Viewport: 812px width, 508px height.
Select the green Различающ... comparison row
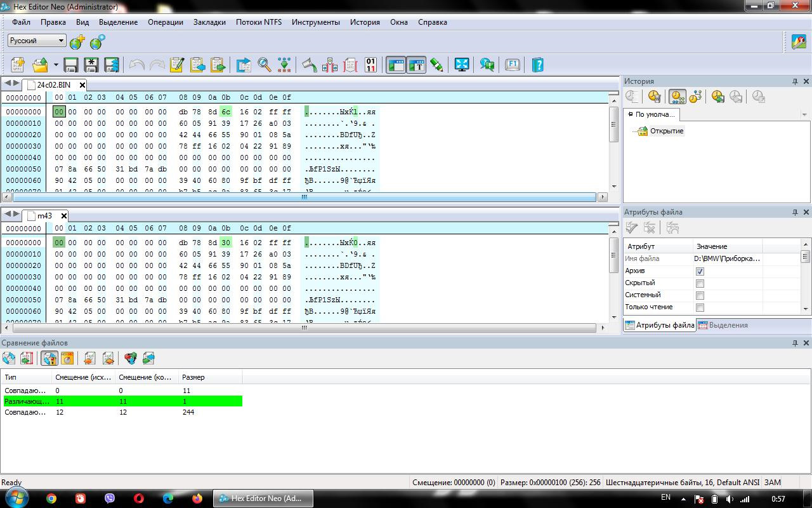pos(122,401)
